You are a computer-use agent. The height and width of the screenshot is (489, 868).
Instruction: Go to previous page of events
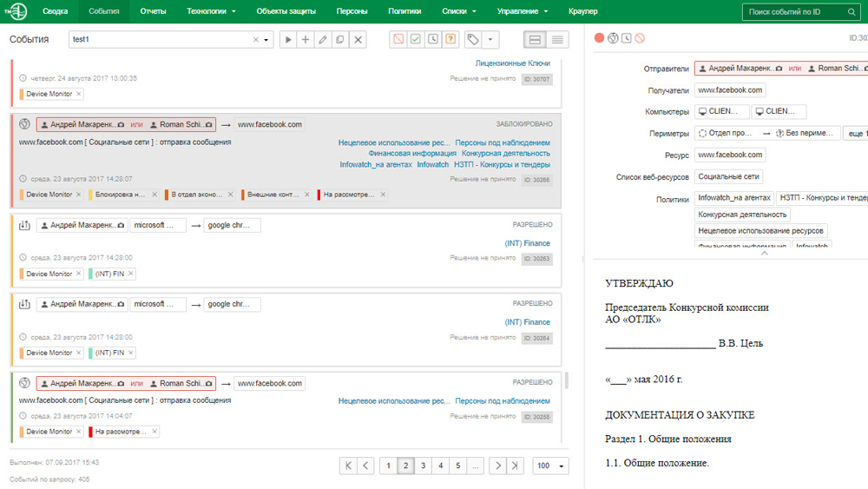[365, 466]
